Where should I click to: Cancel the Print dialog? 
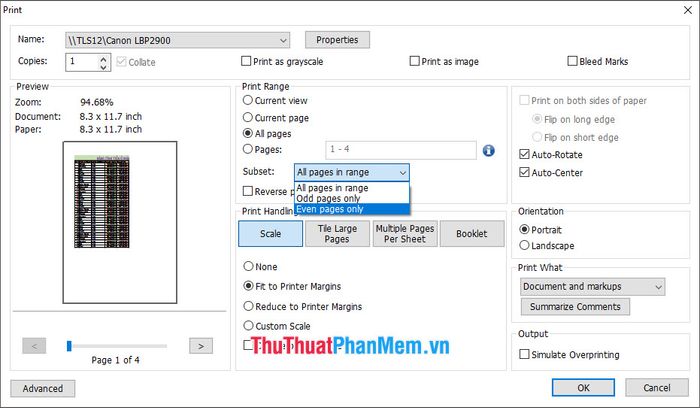click(x=657, y=387)
